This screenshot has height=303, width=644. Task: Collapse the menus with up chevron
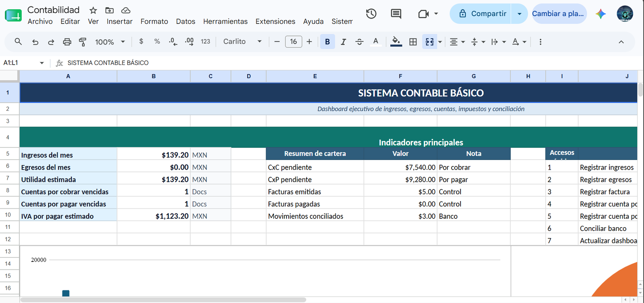pyautogui.click(x=621, y=42)
